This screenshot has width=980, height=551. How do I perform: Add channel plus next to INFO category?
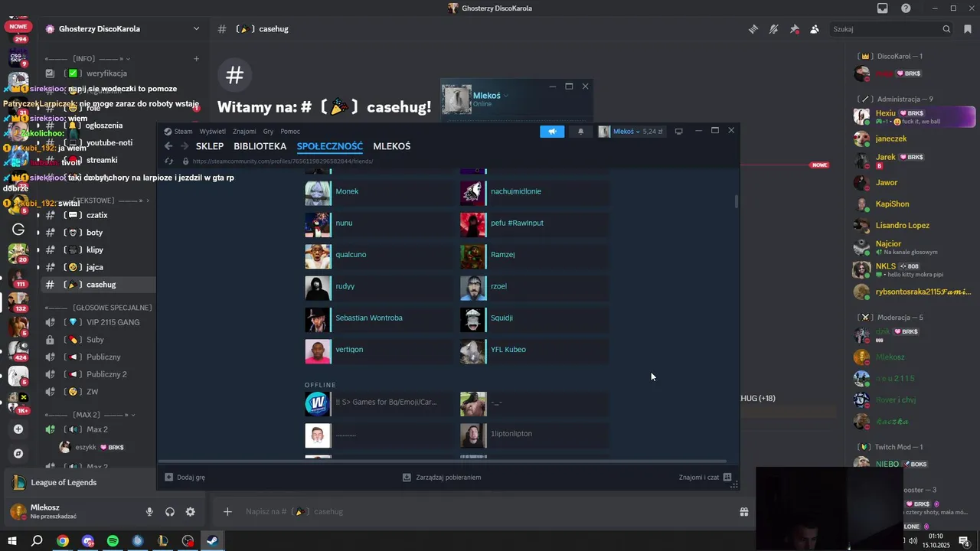tap(196, 59)
